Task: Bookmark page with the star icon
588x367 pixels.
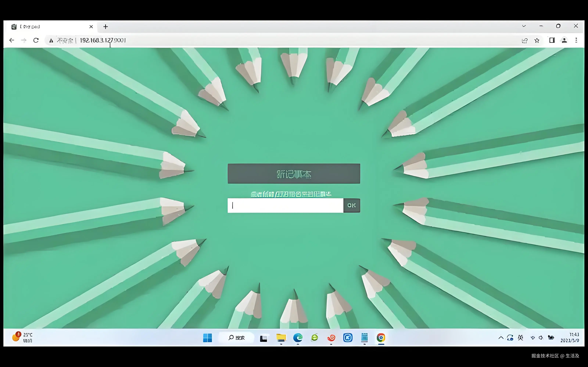Action: coord(537,41)
